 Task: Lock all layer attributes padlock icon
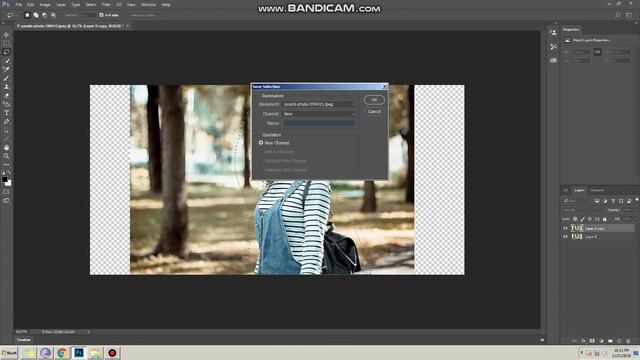click(604, 219)
